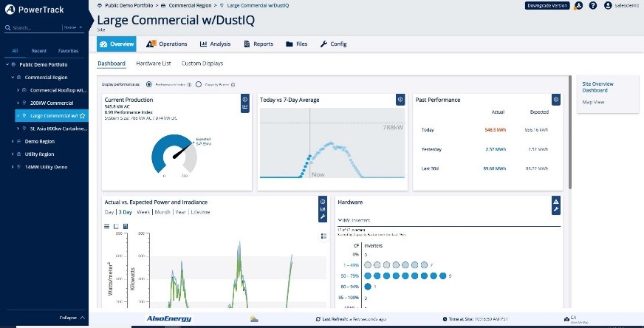The width and height of the screenshot is (644, 328).
Task: Open info icon on Today vs 7-Day Average
Action: click(x=400, y=100)
